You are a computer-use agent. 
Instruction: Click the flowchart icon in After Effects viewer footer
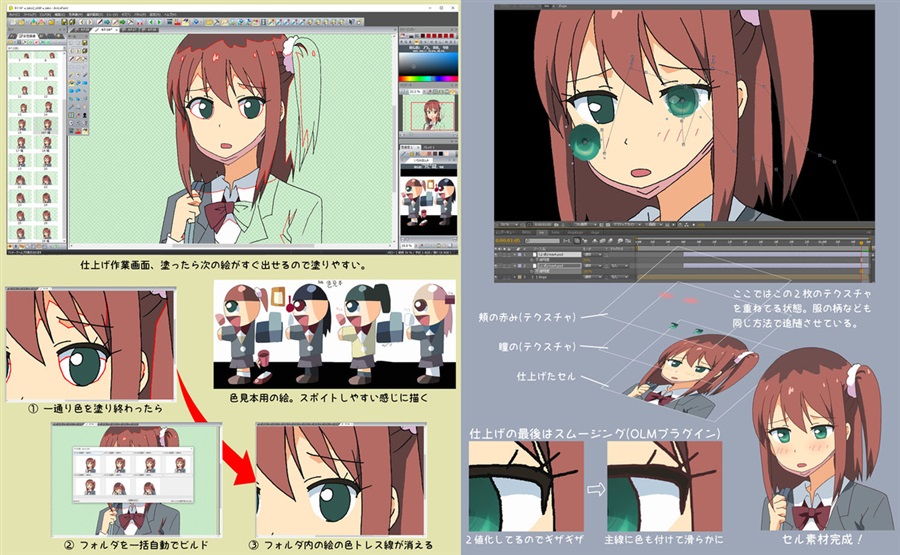coord(686,225)
